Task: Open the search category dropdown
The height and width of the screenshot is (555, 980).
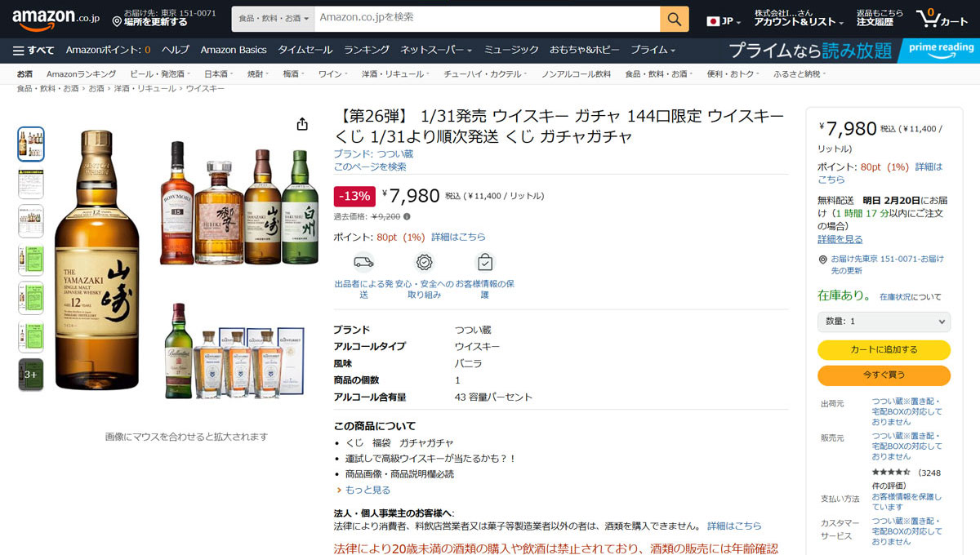Action: click(272, 18)
